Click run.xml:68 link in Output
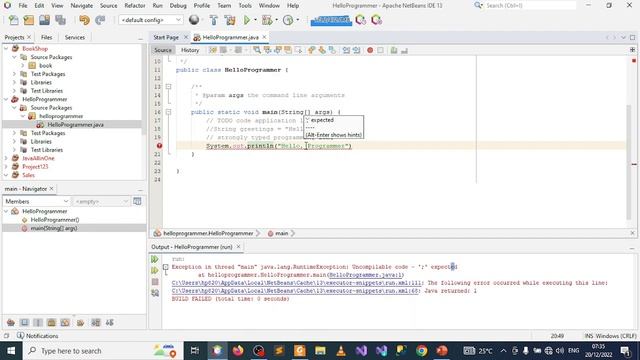 (296, 291)
